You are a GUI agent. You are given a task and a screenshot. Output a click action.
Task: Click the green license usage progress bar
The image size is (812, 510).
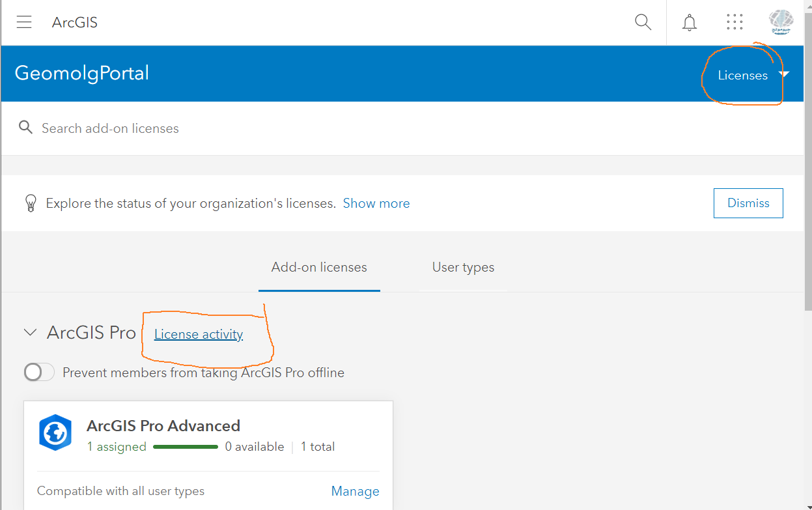(186, 447)
